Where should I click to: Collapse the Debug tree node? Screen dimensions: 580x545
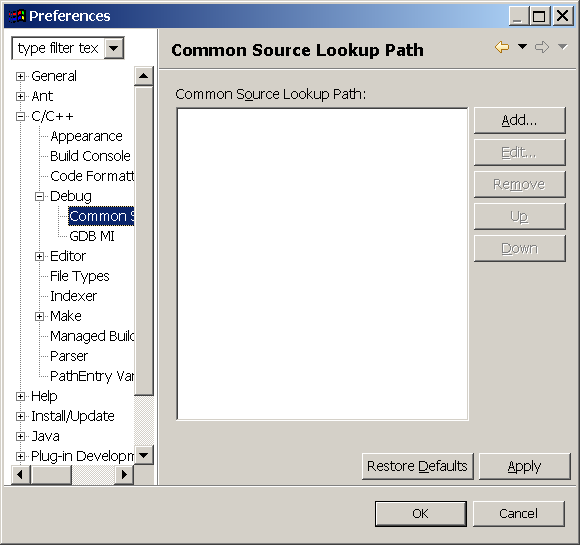(40, 196)
